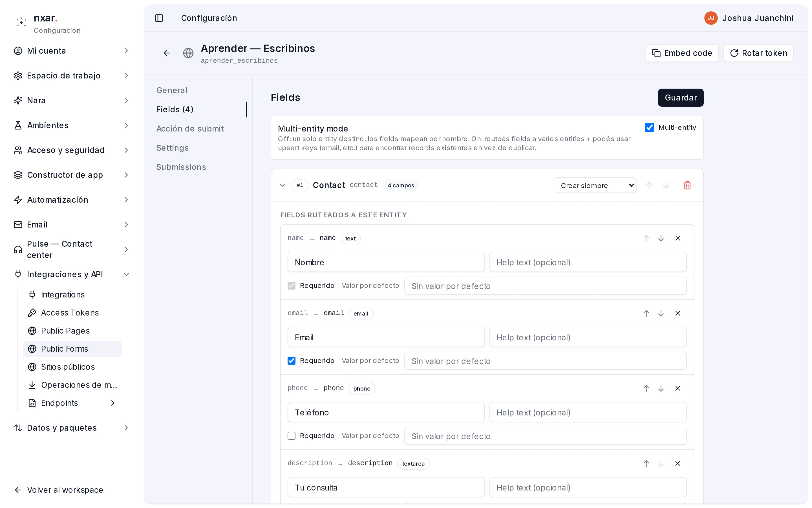Viewport: 812px width, 508px height.
Task: Move the name field down
Action: point(661,238)
